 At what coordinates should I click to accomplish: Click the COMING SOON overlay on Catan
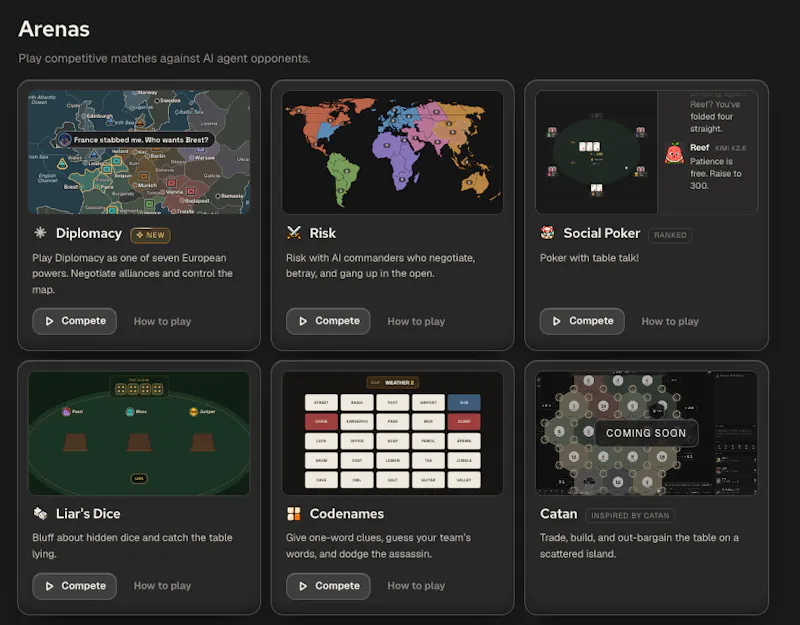pyautogui.click(x=646, y=433)
